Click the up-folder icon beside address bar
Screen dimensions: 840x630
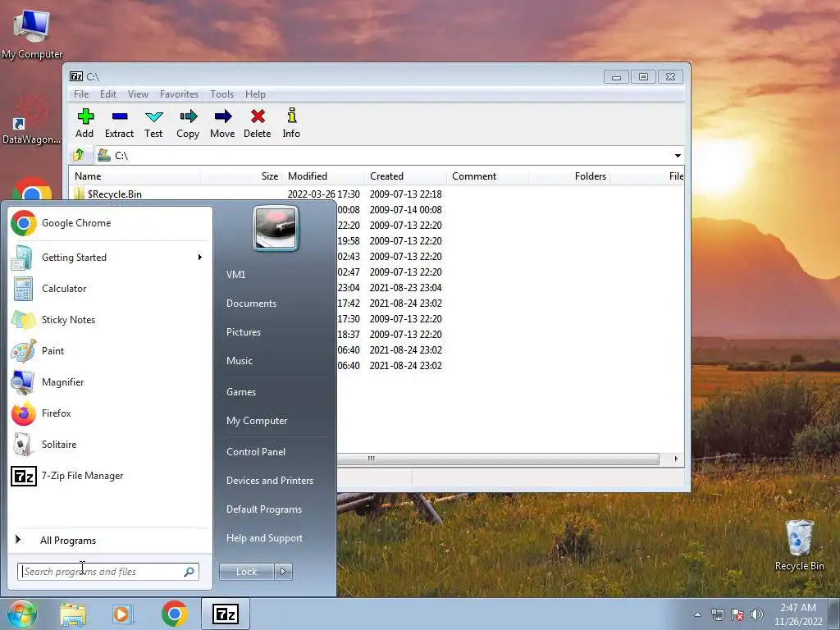pyautogui.click(x=79, y=155)
